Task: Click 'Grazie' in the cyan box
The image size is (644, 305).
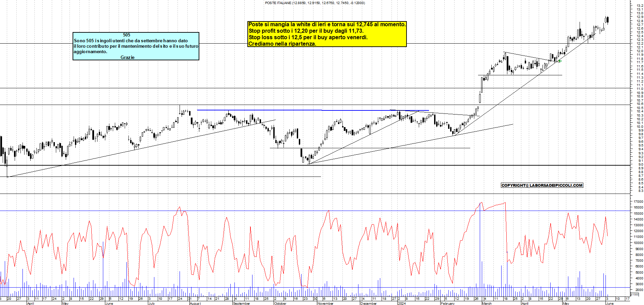Action: tap(127, 57)
